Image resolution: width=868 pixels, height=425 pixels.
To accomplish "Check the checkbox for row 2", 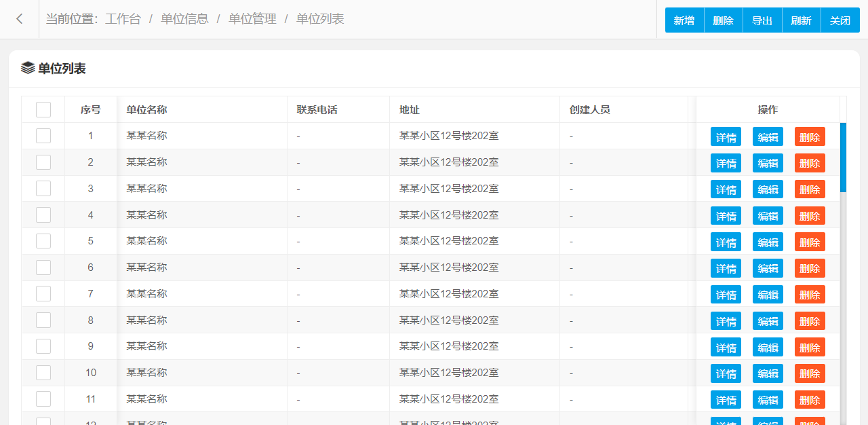I will (x=43, y=162).
